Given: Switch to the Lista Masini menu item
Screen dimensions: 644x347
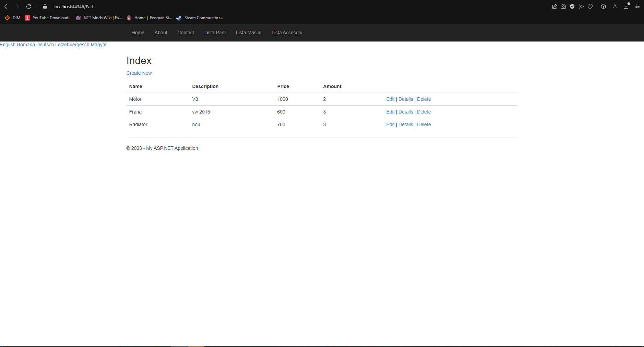Looking at the screenshot, I should click(248, 33).
